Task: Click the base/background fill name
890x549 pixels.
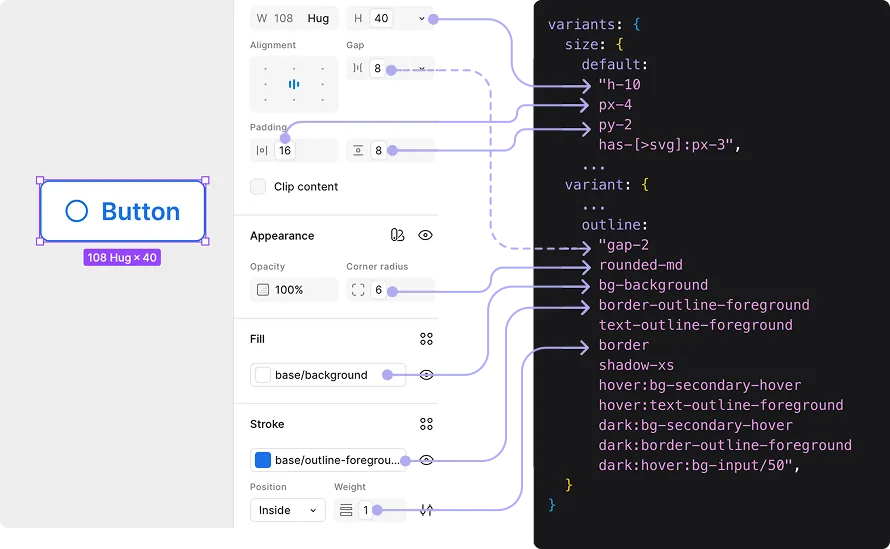Action: coord(321,375)
